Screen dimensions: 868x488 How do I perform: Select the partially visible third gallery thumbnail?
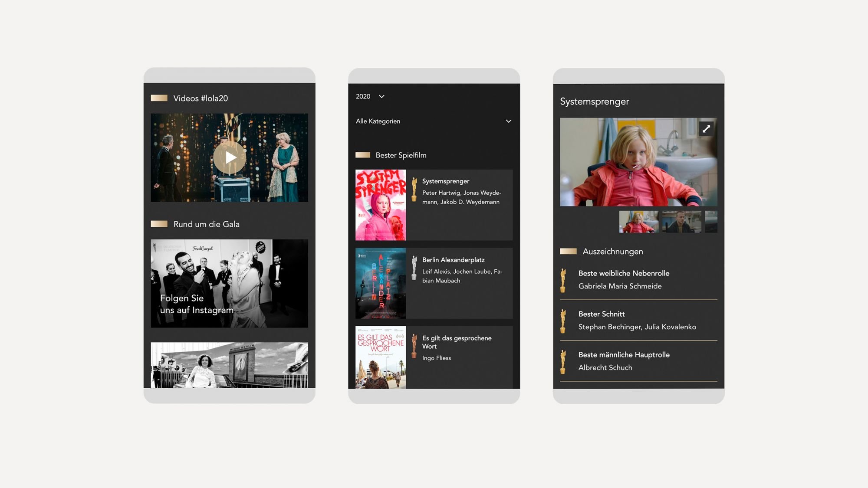(711, 222)
